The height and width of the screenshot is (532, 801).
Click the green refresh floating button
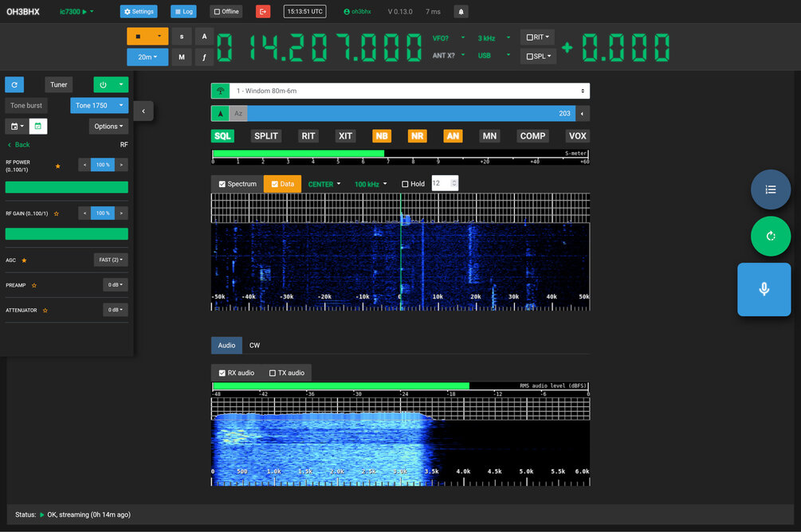pyautogui.click(x=770, y=236)
